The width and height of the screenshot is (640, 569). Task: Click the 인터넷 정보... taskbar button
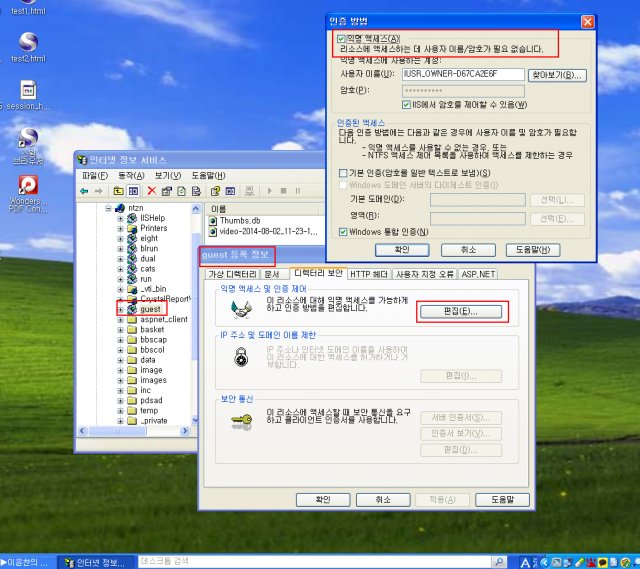pyautogui.click(x=96, y=562)
